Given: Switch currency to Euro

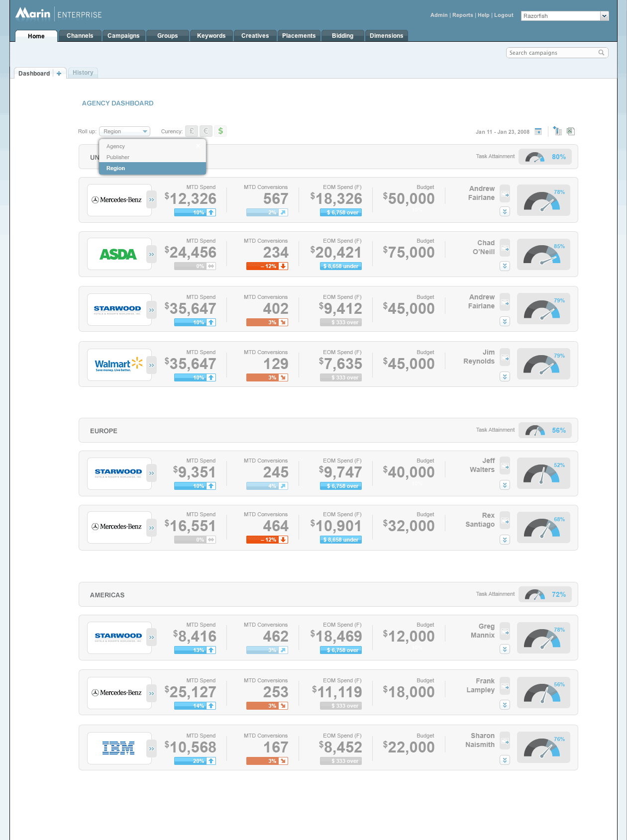Looking at the screenshot, I should [206, 131].
